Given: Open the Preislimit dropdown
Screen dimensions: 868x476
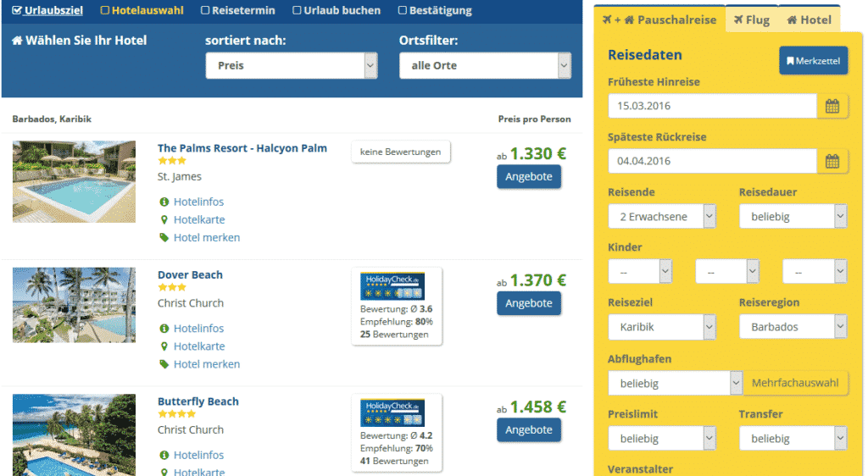Looking at the screenshot, I should tap(662, 439).
